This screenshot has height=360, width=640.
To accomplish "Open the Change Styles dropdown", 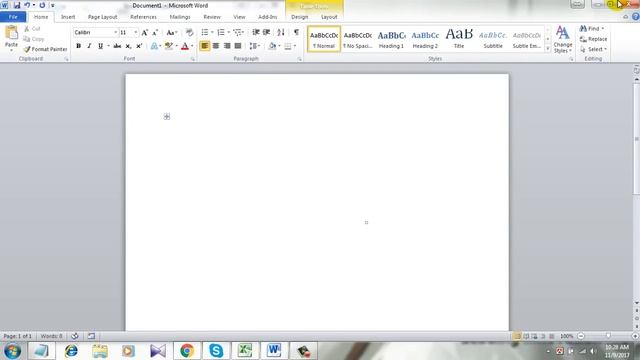I will tap(563, 40).
